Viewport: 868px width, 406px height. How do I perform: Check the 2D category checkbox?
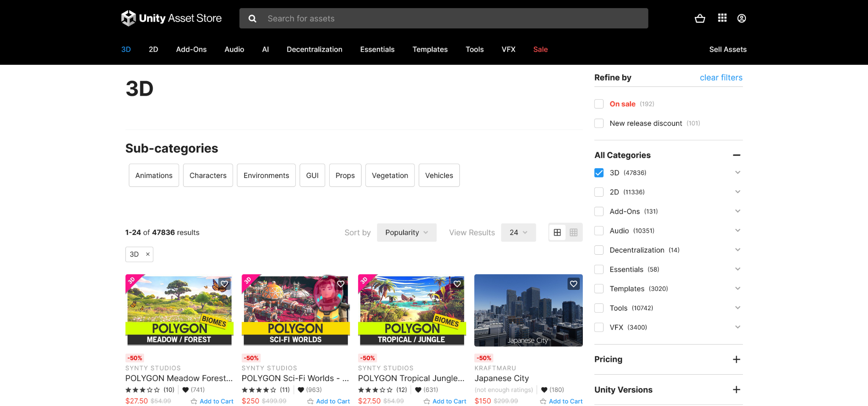(x=599, y=192)
